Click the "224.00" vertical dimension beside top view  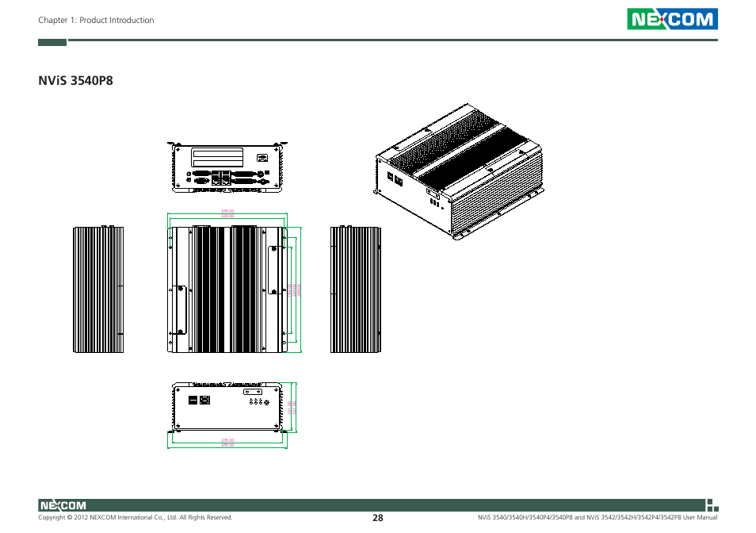point(294,290)
